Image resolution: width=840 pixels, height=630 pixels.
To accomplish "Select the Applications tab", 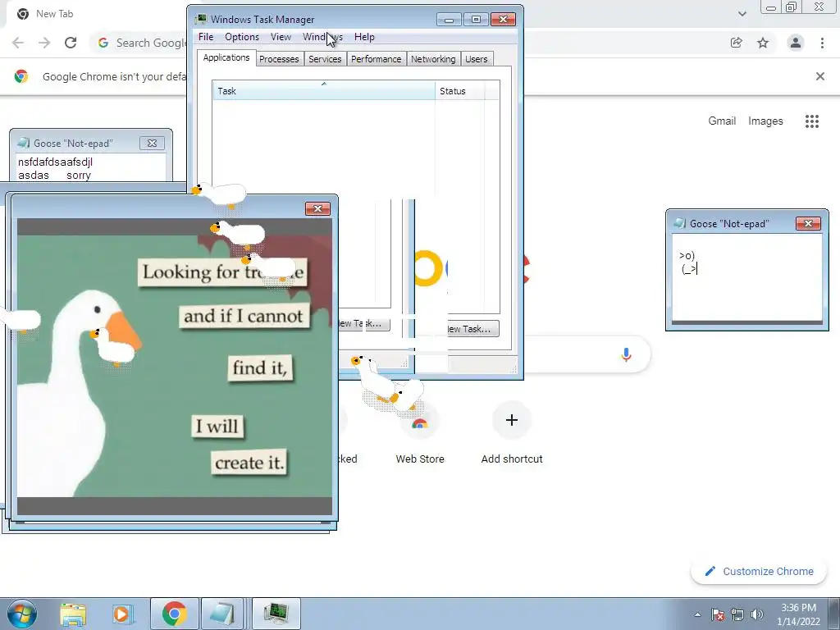I will [x=226, y=58].
